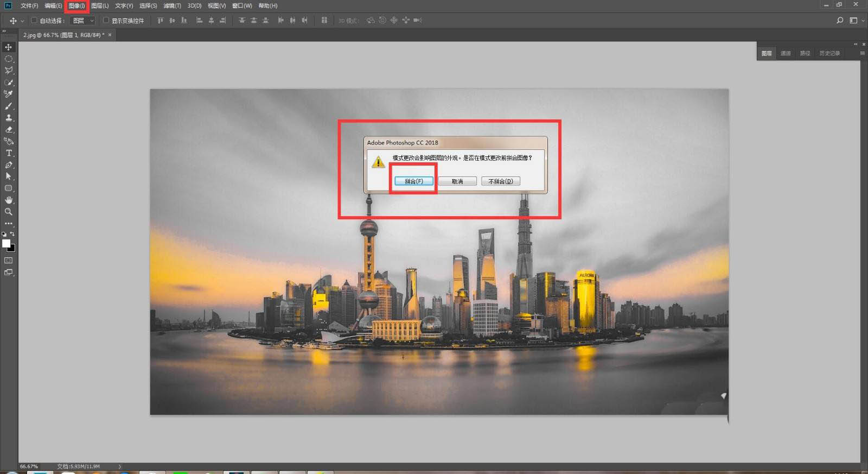
Task: Open the foreground color swatch
Action: [6, 244]
